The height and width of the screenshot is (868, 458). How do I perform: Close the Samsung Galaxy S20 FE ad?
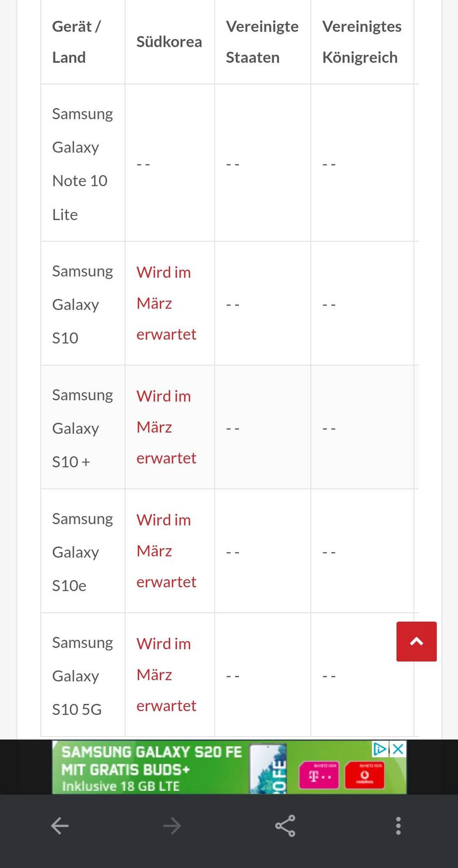point(398,749)
